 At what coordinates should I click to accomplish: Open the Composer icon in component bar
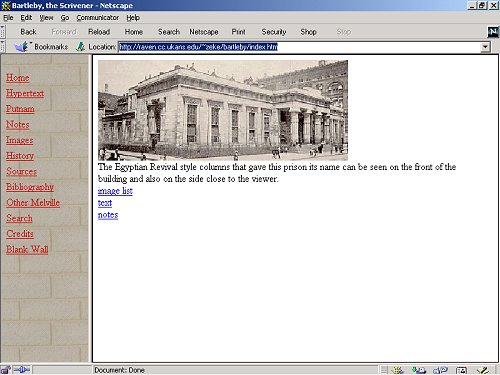click(x=482, y=370)
